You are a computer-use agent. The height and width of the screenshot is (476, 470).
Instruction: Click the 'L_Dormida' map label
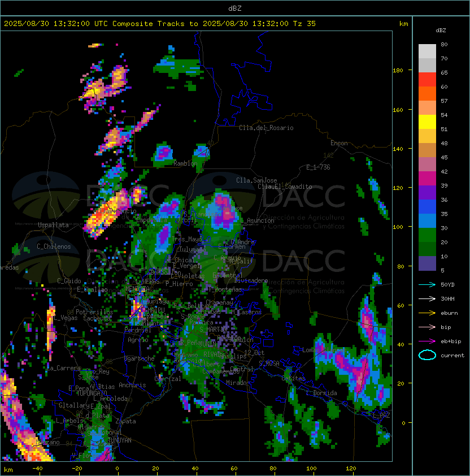point(321,393)
